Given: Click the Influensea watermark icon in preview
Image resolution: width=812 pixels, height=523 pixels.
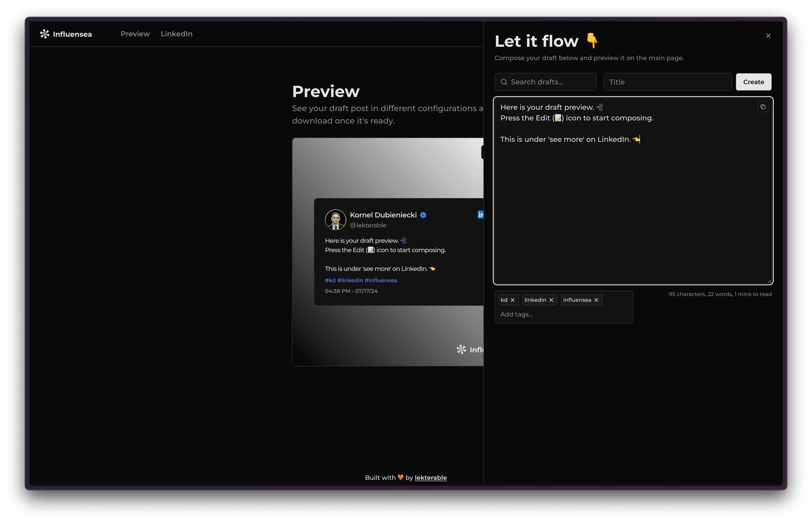Looking at the screenshot, I should (461, 349).
